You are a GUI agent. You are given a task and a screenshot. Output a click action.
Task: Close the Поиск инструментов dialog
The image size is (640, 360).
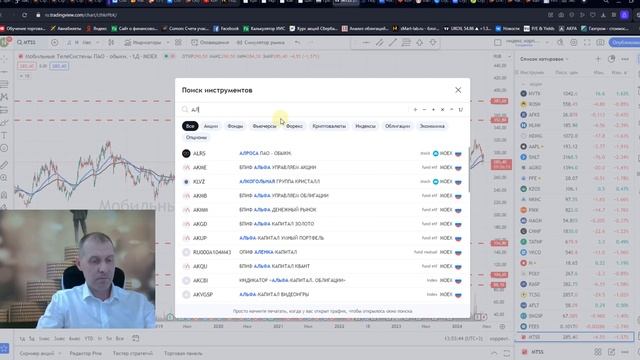458,90
